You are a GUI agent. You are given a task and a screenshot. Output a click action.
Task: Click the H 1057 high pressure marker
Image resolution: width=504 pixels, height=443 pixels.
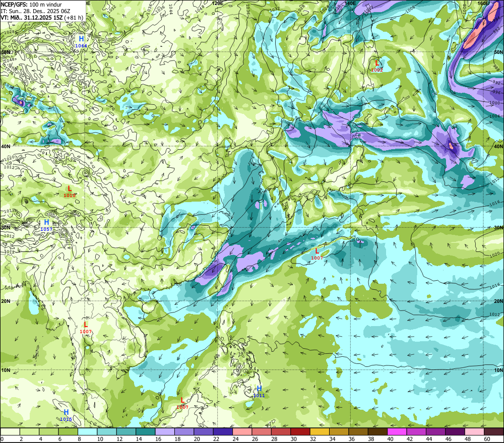tap(46, 225)
